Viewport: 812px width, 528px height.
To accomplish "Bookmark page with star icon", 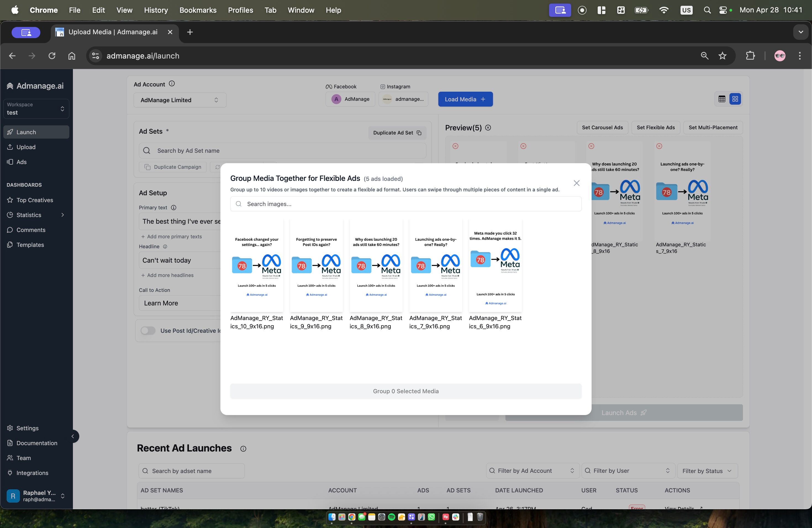I will click(722, 56).
